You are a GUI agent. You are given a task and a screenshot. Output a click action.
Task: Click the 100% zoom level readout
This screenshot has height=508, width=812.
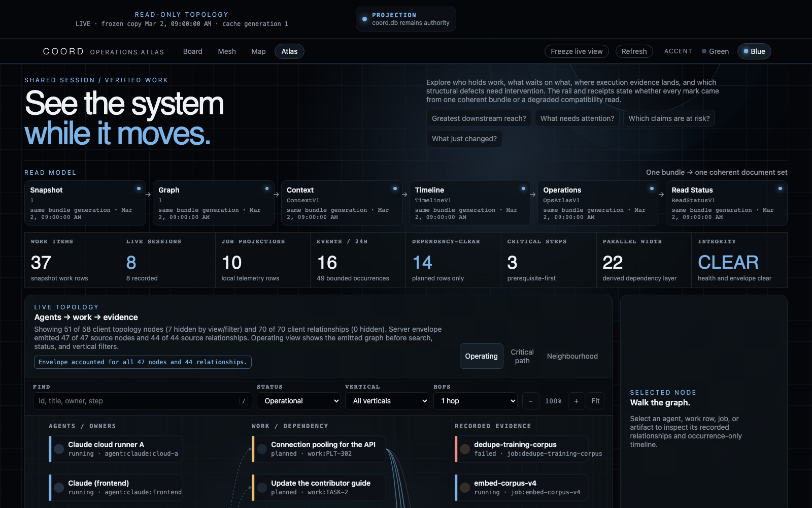coord(553,401)
